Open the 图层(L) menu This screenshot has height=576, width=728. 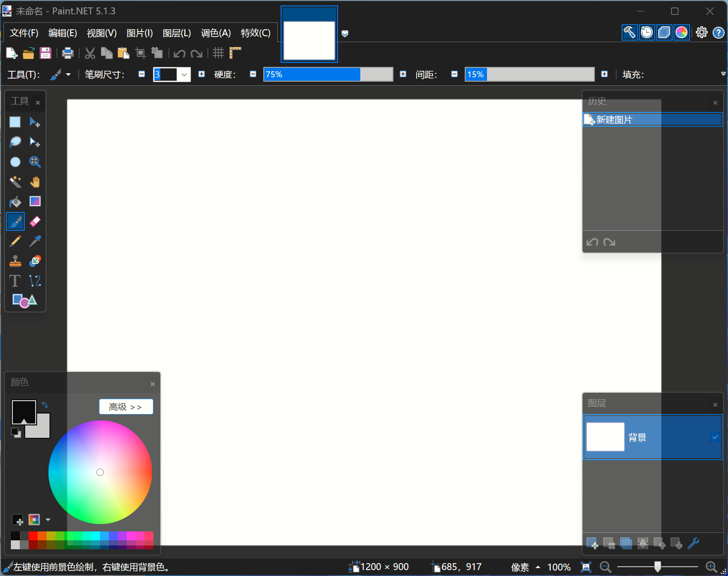[177, 33]
